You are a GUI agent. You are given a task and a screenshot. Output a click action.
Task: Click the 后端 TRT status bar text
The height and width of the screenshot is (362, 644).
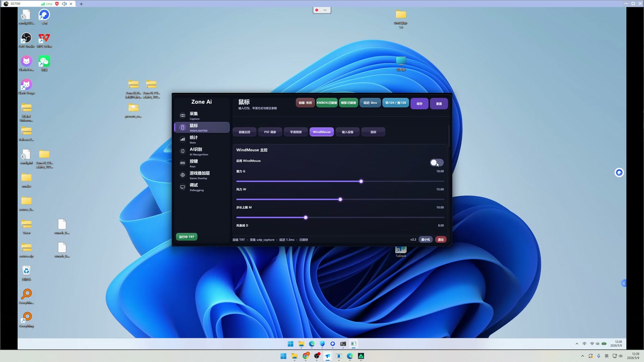(239, 240)
